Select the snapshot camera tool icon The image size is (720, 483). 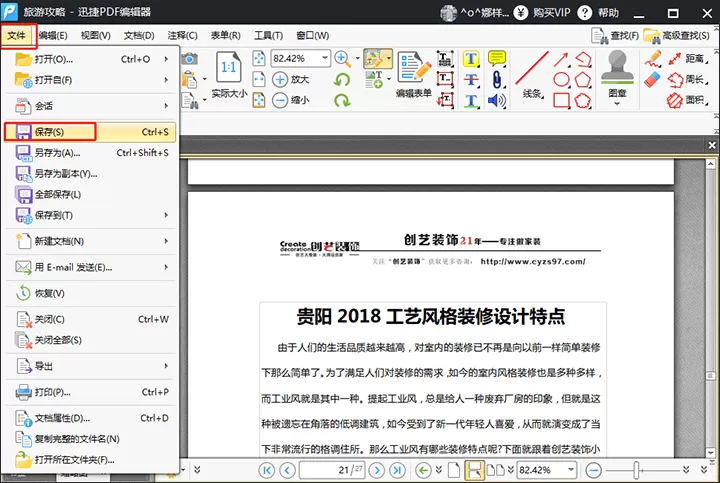tap(189, 59)
